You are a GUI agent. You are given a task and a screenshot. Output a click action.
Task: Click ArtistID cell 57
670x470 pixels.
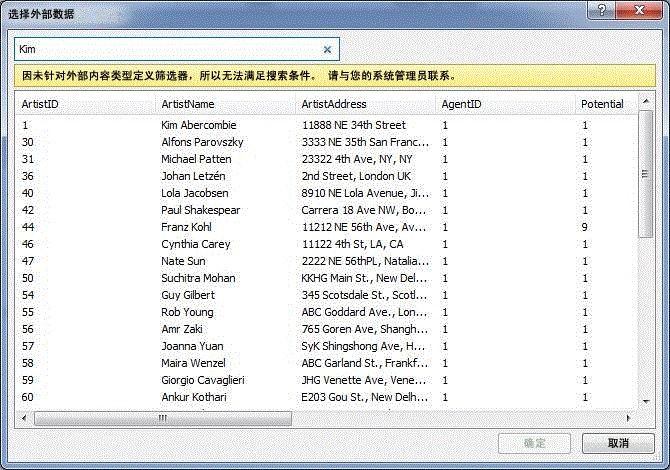point(27,346)
